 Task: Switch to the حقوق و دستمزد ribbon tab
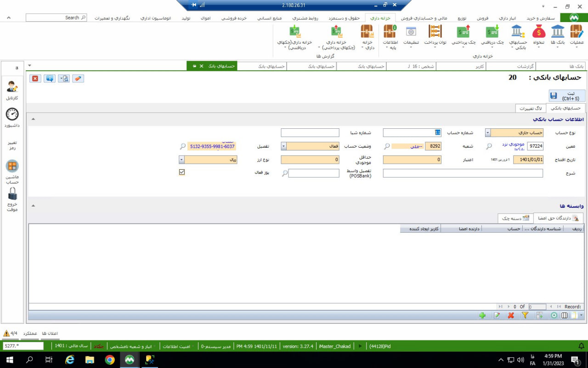[x=345, y=18]
